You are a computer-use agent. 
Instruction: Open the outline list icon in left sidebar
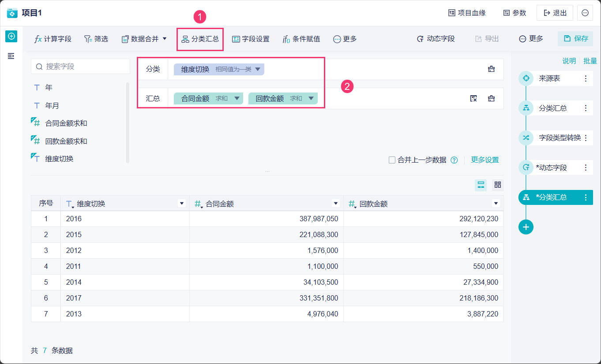point(11,56)
